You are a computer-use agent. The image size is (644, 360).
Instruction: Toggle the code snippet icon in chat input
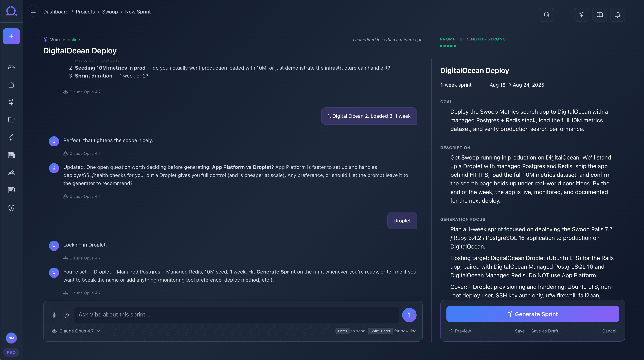66,315
